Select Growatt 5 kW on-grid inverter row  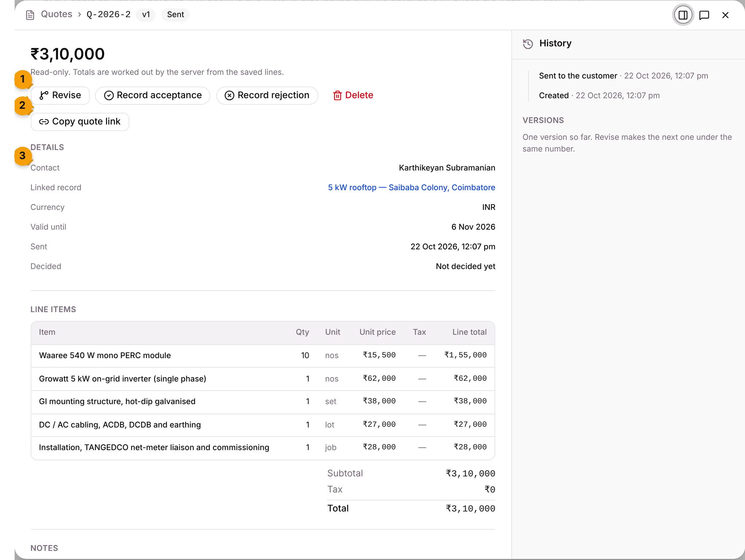tap(263, 379)
